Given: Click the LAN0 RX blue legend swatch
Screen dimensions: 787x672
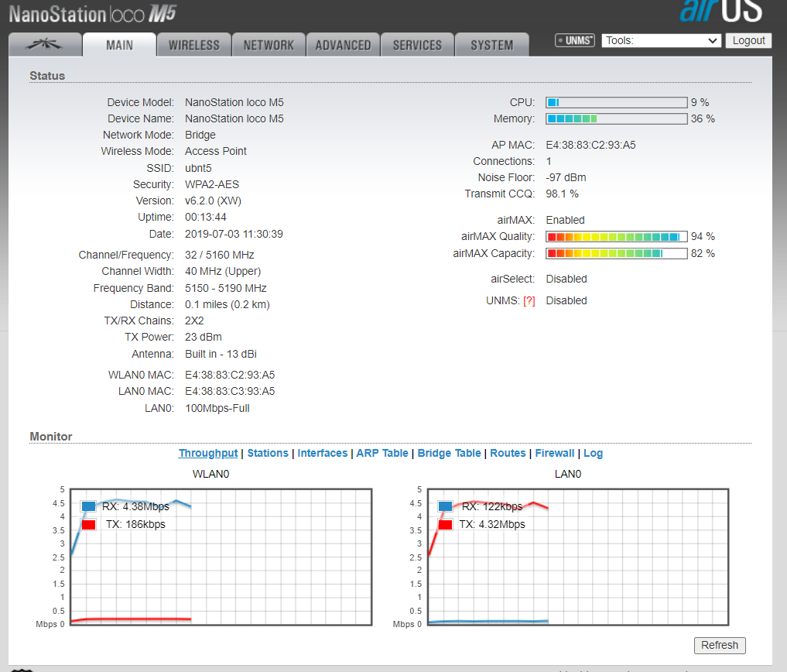Looking at the screenshot, I should [x=445, y=506].
